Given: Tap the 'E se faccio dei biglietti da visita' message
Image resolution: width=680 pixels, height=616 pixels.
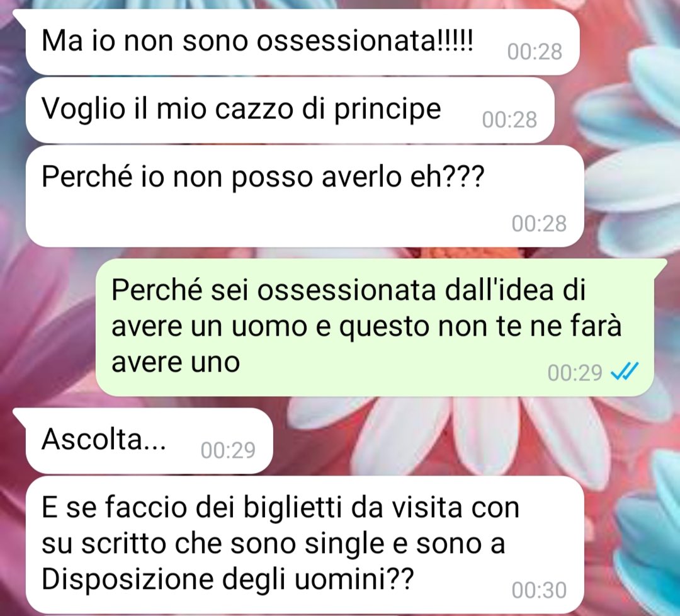Looking at the screenshot, I should pos(305,544).
